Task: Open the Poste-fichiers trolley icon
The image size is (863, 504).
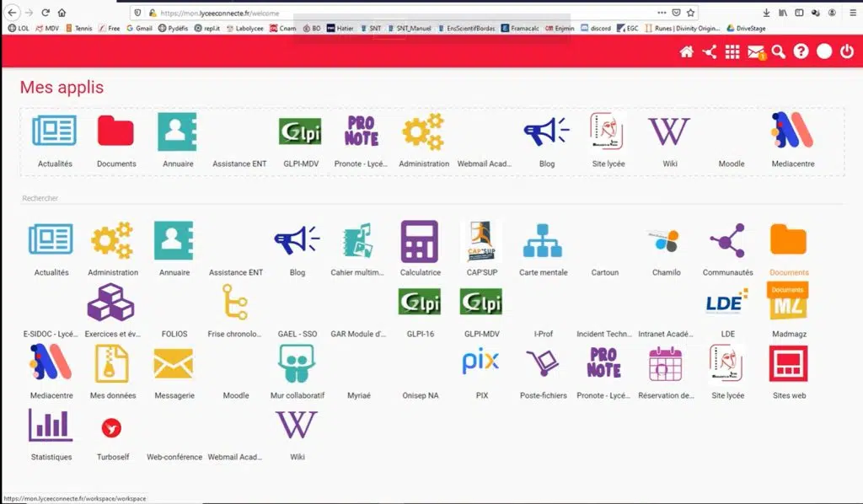Action: pyautogui.click(x=542, y=364)
